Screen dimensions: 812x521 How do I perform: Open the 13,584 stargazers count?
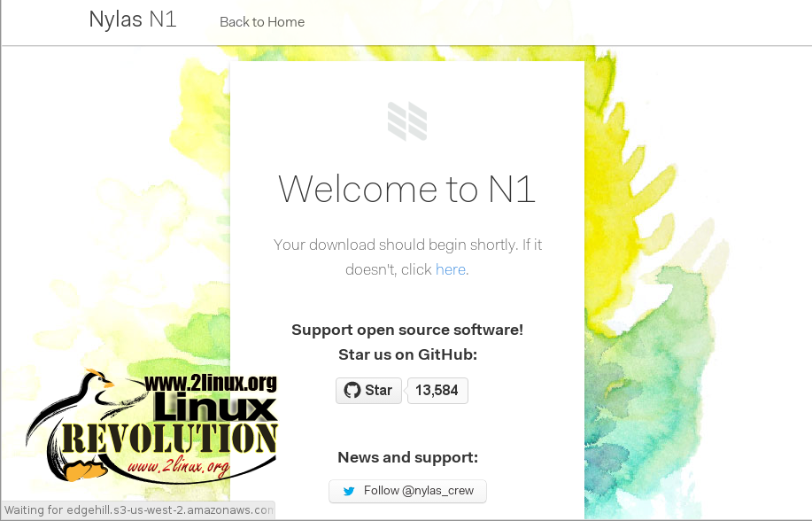click(437, 391)
